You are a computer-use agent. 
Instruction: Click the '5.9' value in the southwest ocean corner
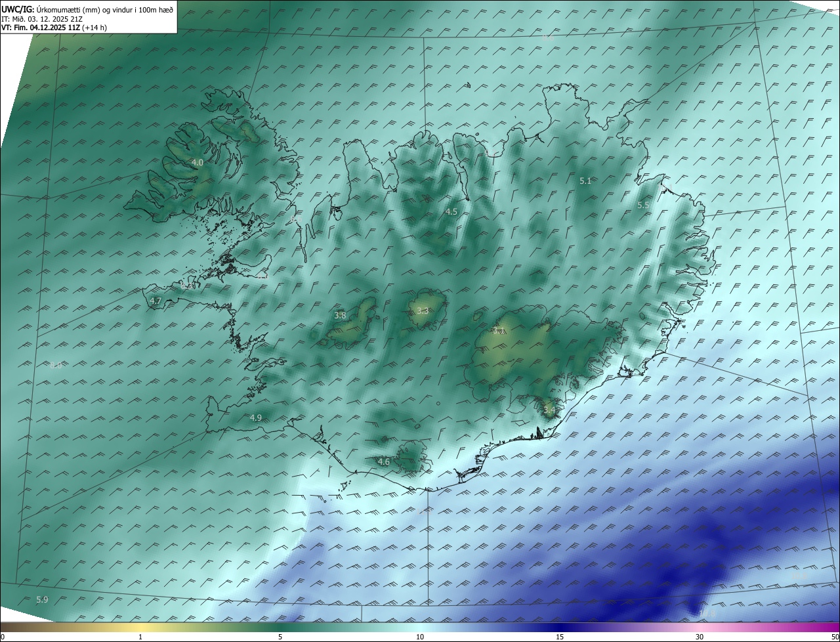42,600
